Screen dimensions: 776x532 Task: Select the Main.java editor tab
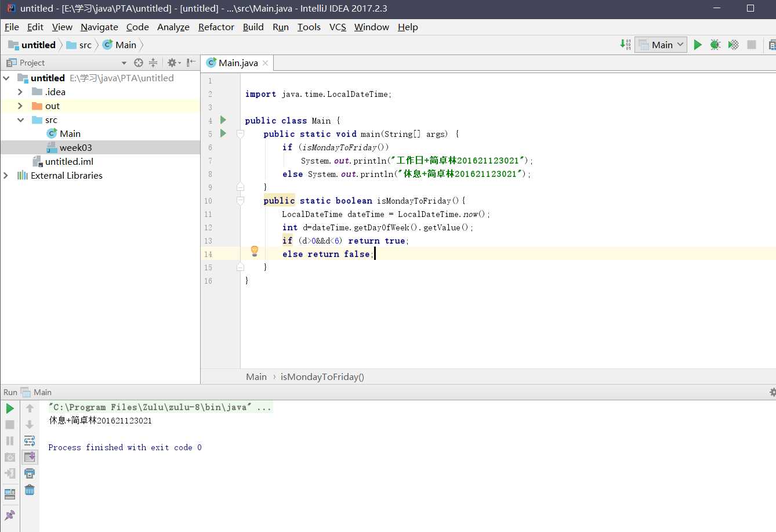click(238, 63)
